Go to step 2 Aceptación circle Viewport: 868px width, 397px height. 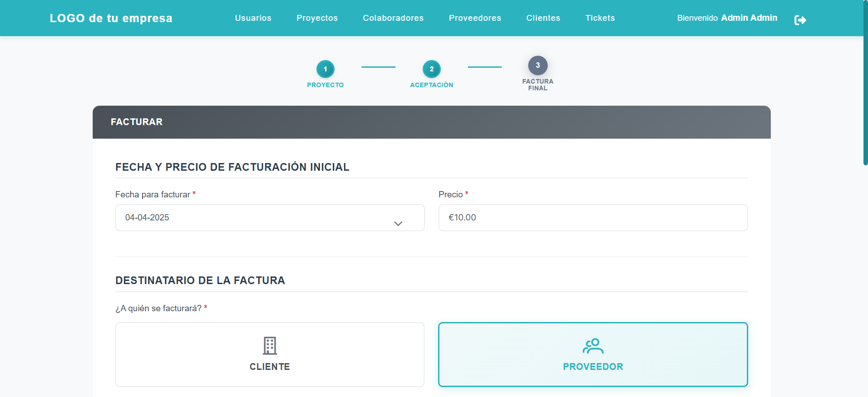click(431, 69)
